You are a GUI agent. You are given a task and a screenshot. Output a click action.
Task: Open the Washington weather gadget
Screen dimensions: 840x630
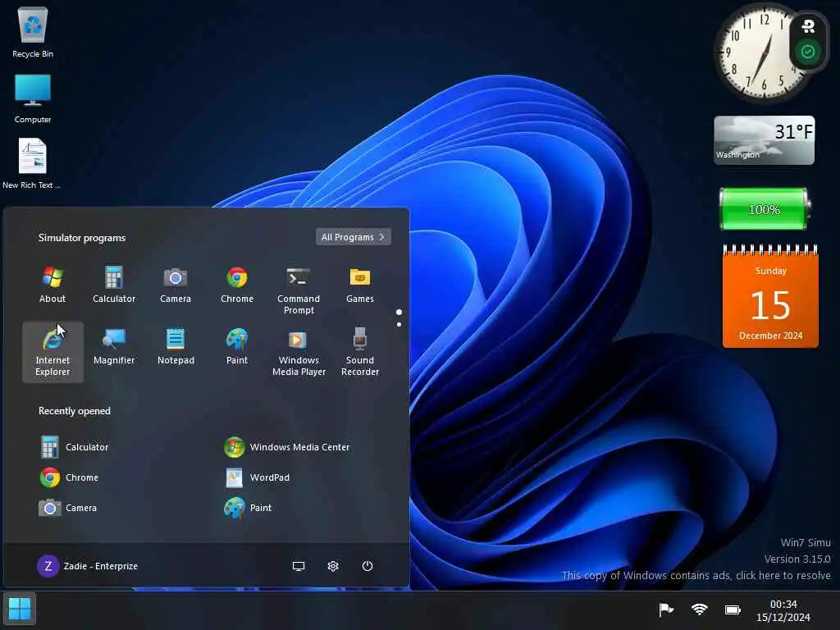click(764, 140)
